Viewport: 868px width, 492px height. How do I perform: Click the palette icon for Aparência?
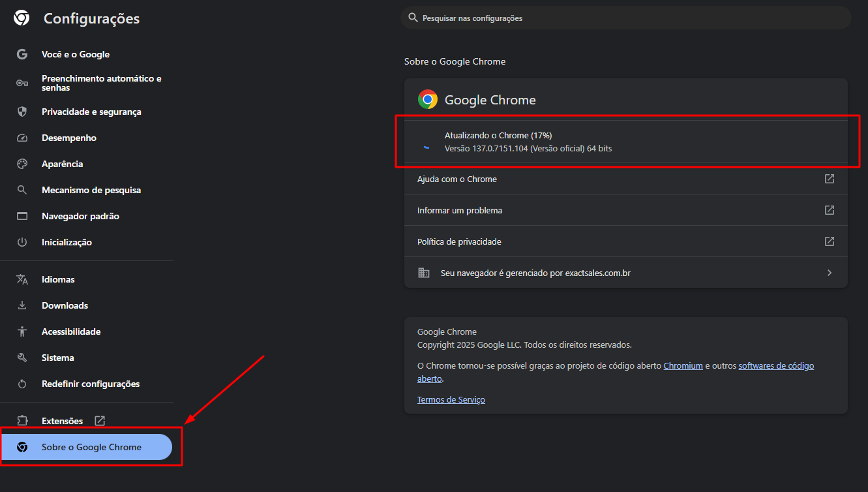[22, 164]
